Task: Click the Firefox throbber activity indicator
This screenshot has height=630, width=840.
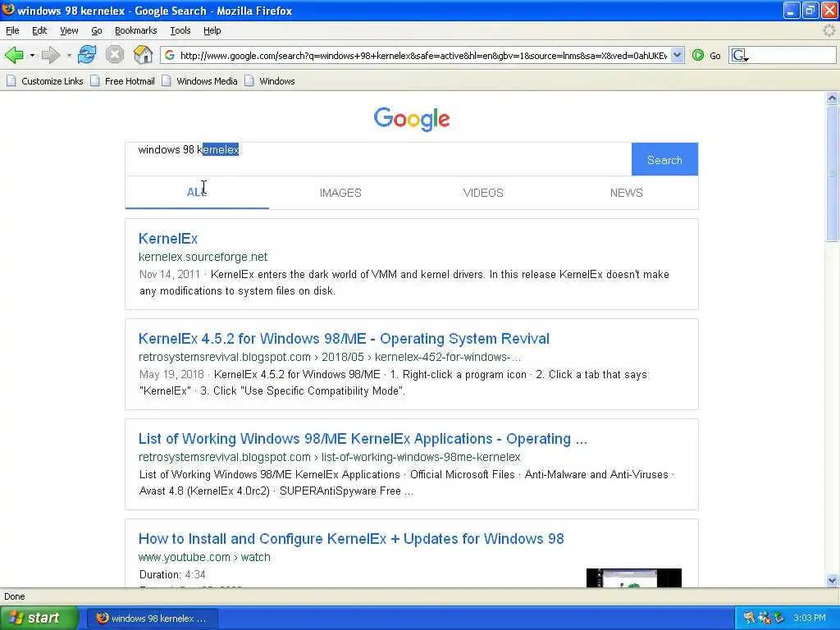Action: 829,30
